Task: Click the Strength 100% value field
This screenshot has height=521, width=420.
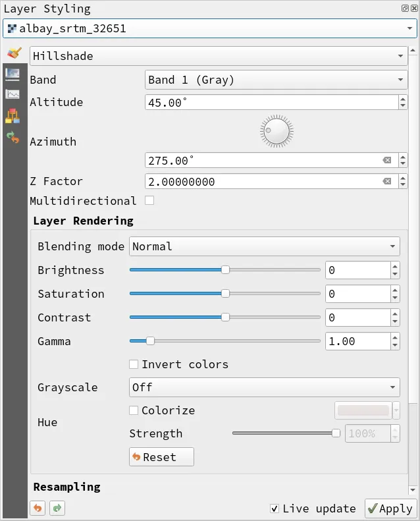Action: tap(368, 433)
